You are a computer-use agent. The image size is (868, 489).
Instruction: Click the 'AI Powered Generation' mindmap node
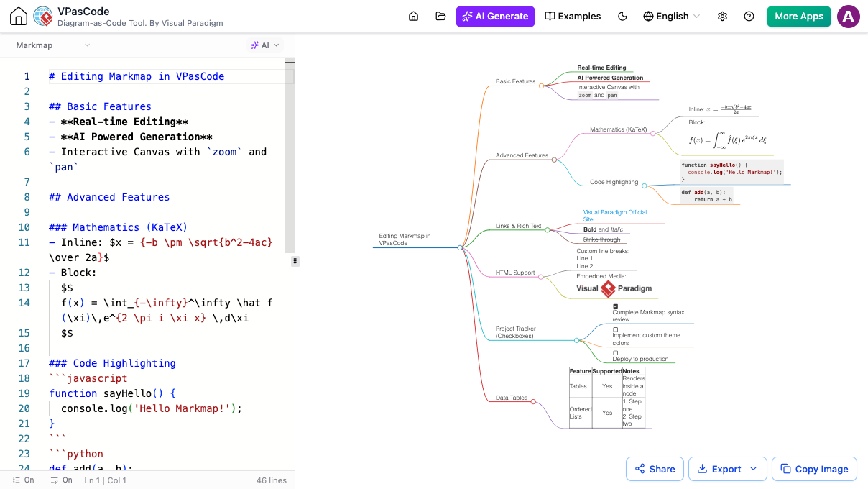(610, 78)
